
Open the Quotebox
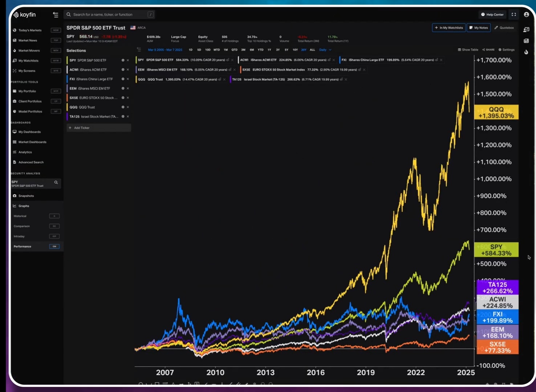[x=504, y=28]
